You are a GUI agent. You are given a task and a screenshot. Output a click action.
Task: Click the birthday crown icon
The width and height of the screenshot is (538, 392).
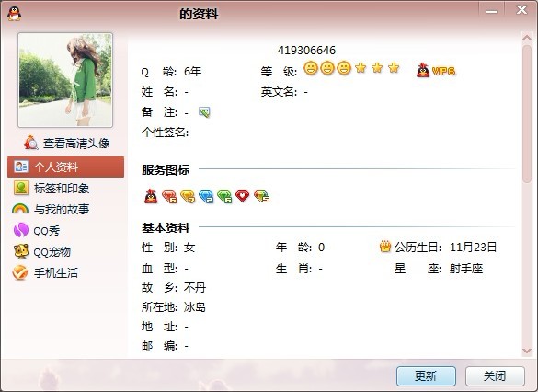coord(385,247)
